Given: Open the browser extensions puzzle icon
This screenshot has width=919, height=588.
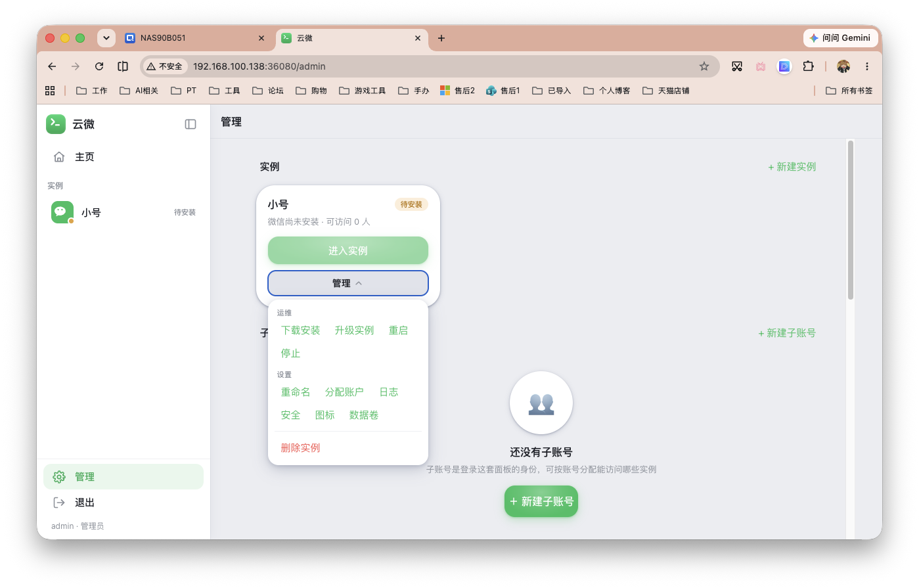Looking at the screenshot, I should pos(808,66).
